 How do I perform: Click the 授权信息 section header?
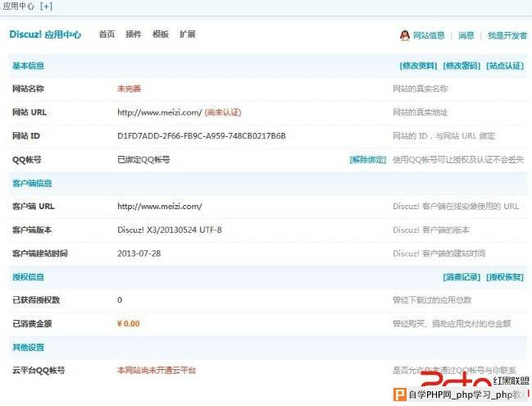[28, 277]
